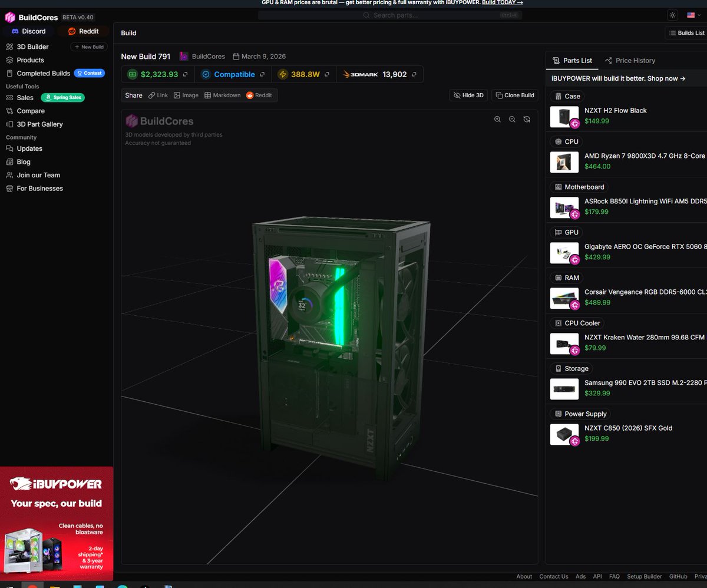Share build to Reddit

259,95
